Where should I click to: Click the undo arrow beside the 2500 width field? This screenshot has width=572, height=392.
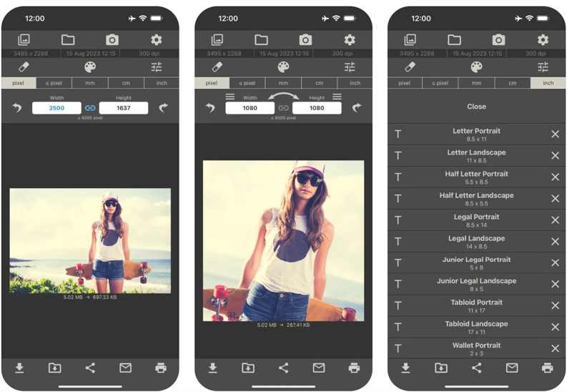pyautogui.click(x=17, y=108)
